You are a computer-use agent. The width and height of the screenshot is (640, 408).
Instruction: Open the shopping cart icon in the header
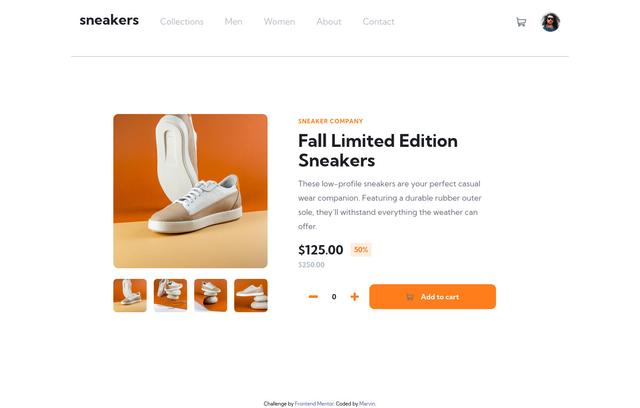coord(521,22)
